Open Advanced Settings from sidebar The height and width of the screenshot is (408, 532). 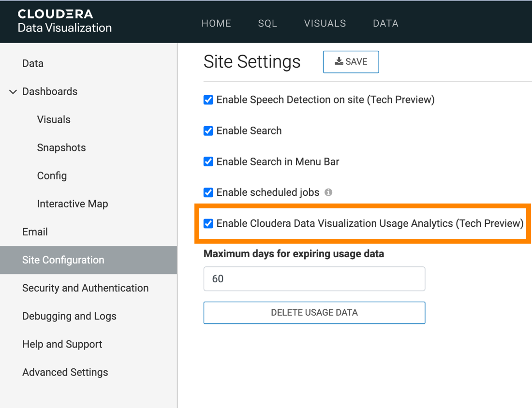[x=65, y=372]
